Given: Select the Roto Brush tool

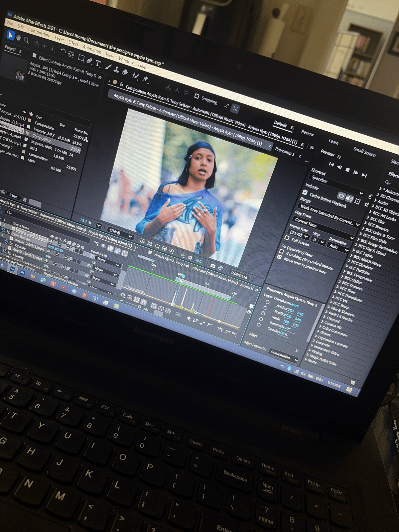Looking at the screenshot, I should [x=135, y=75].
